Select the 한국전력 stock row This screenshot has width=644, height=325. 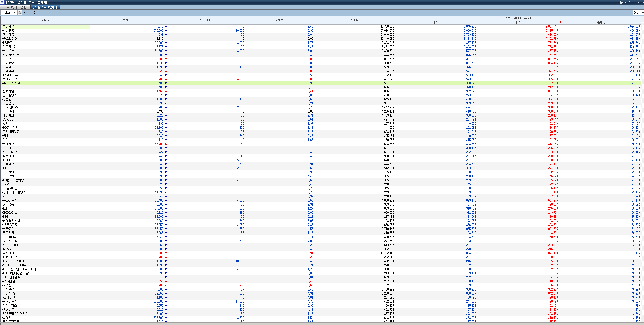click(321, 229)
